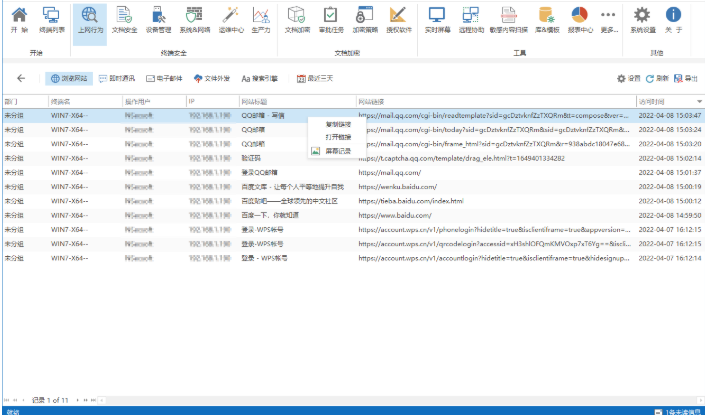Open 文档加密 document encryption
Image resolution: width=705 pixels, height=415 pixels.
[296, 20]
